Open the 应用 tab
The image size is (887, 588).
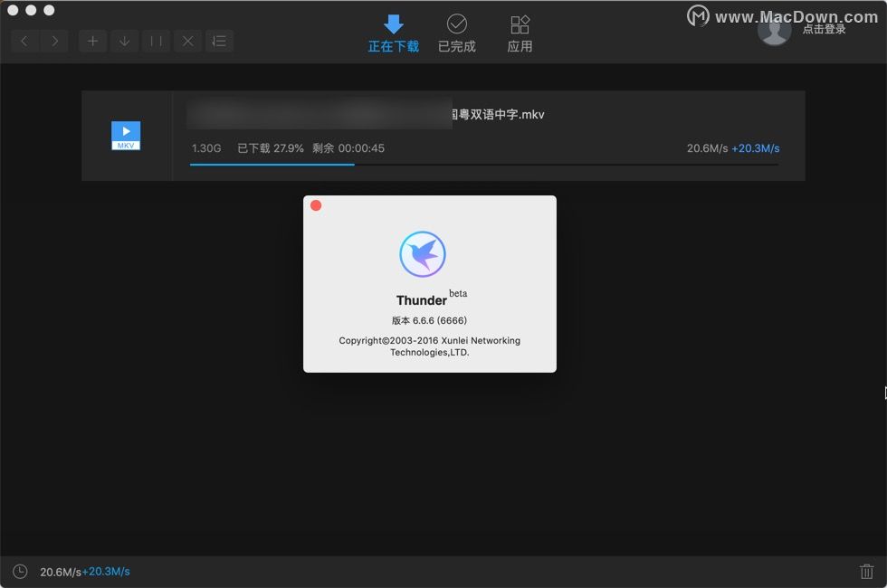tap(520, 34)
